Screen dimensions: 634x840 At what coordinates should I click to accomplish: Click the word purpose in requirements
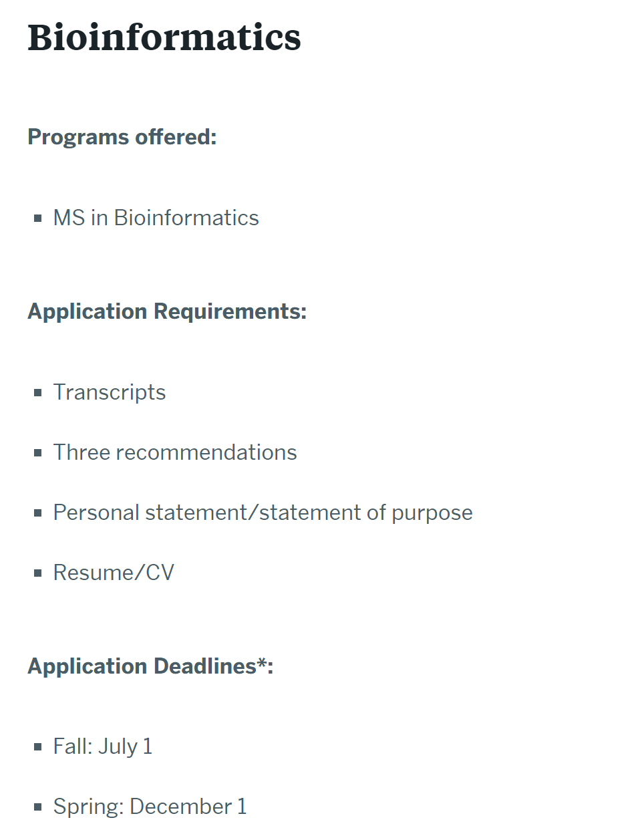tap(432, 514)
